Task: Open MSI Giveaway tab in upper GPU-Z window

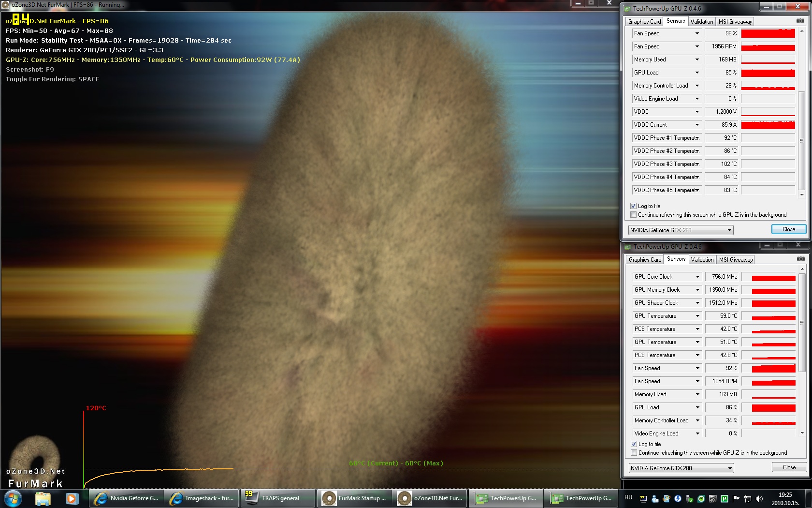Action: click(735, 22)
